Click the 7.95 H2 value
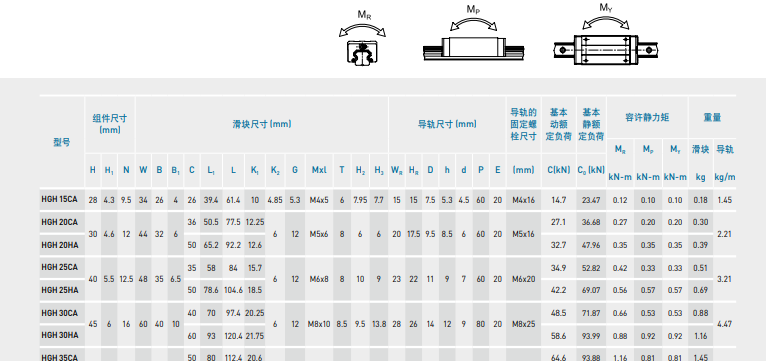Screen dimensions: 766x361 tap(360, 200)
